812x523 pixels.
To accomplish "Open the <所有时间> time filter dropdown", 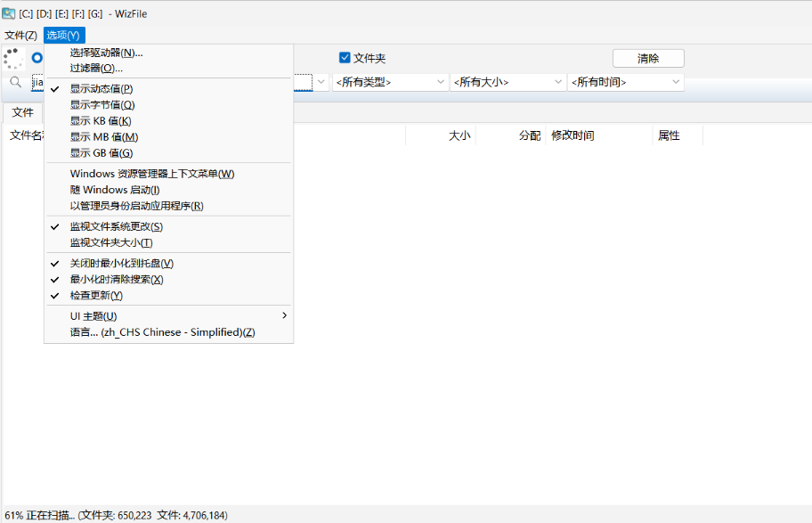I will pyautogui.click(x=627, y=81).
